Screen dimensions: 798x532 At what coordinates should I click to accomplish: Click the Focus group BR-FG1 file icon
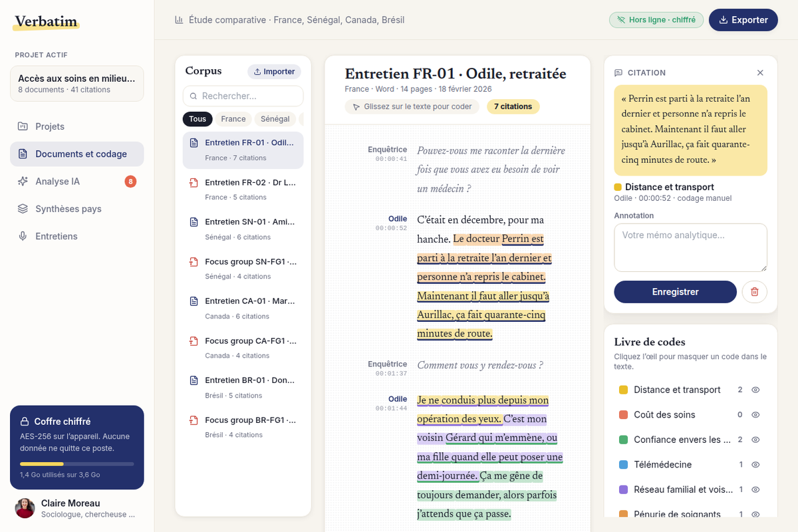click(194, 420)
